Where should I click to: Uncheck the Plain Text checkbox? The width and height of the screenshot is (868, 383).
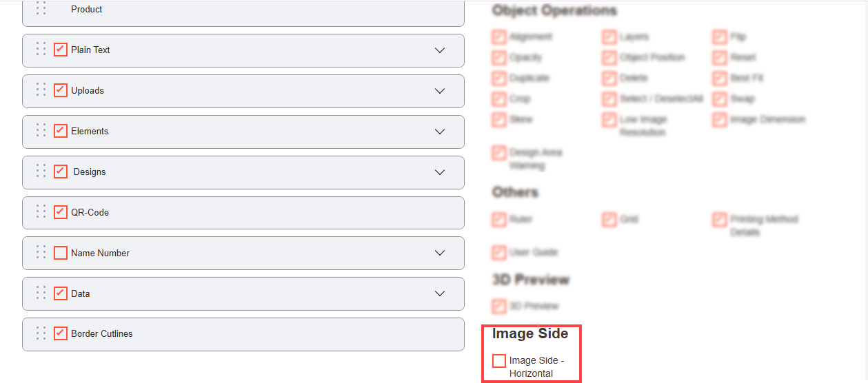(x=61, y=50)
